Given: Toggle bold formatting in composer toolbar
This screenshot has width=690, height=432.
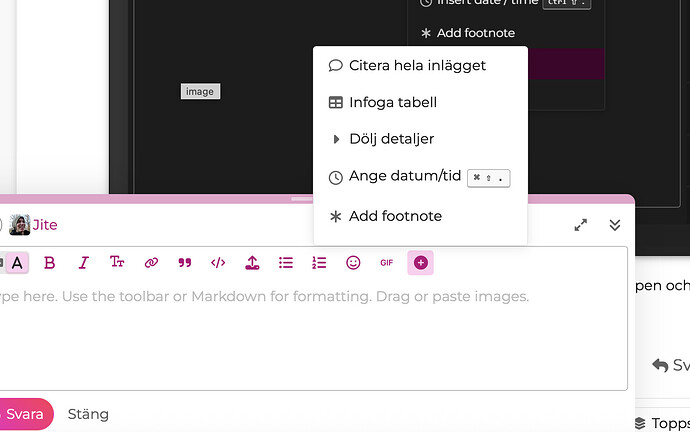Looking at the screenshot, I should [x=50, y=263].
